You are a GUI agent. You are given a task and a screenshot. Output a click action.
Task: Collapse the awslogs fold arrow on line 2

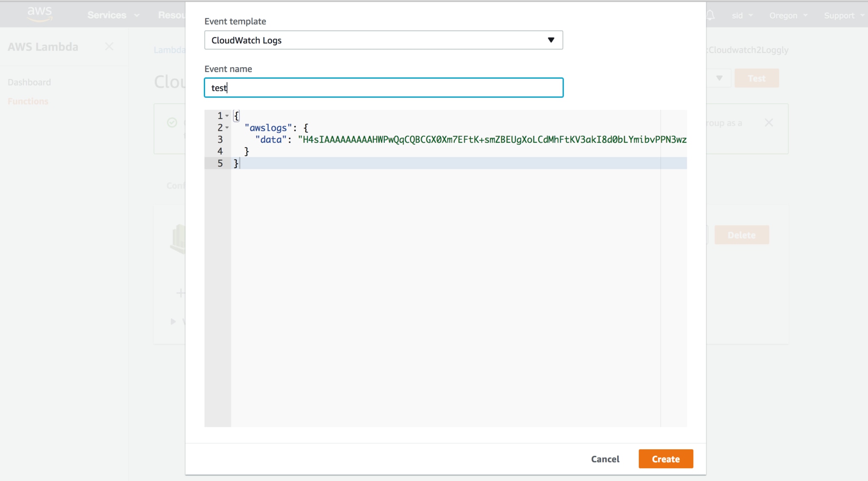point(227,127)
